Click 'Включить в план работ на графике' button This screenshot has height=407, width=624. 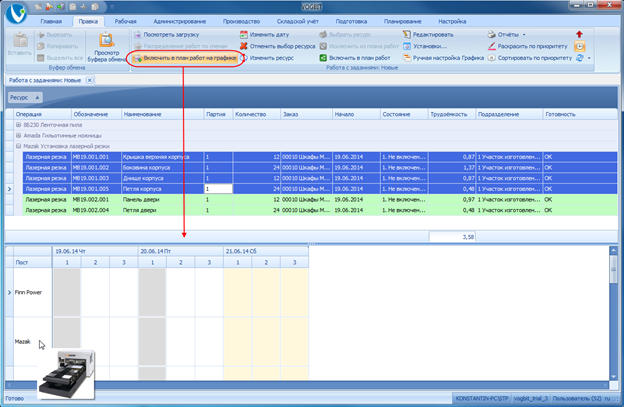185,58
